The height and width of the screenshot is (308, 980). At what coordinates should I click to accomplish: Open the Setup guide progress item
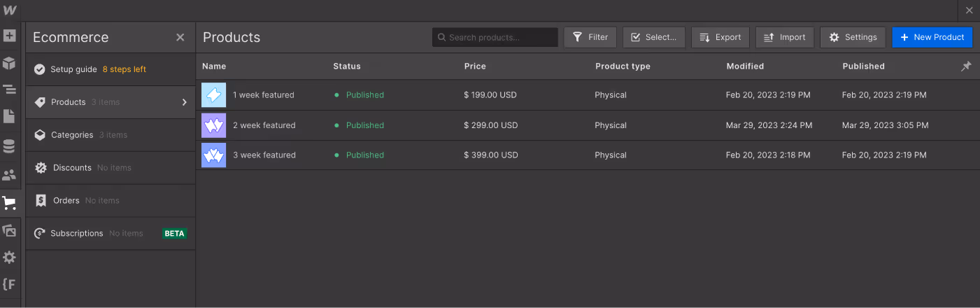coord(90,69)
